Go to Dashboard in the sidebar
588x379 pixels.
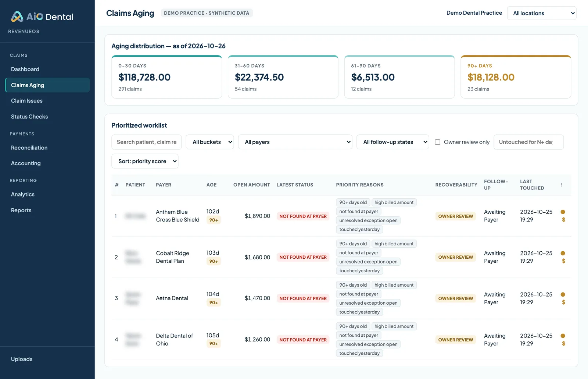(47, 69)
